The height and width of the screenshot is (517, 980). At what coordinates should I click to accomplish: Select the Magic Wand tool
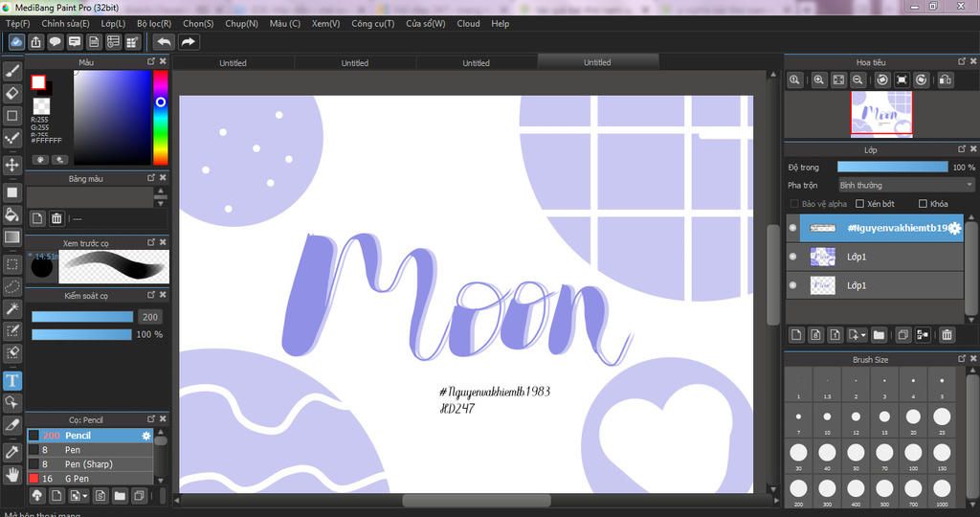tap(11, 308)
